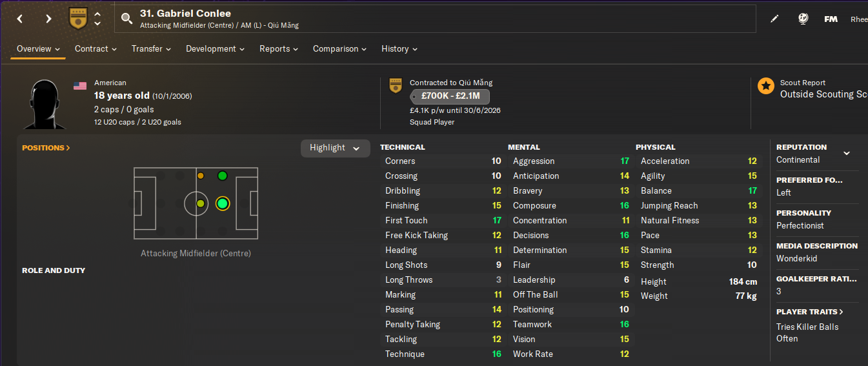The width and height of the screenshot is (868, 366).
Task: Click the magnifying glass search icon
Action: [x=126, y=19]
